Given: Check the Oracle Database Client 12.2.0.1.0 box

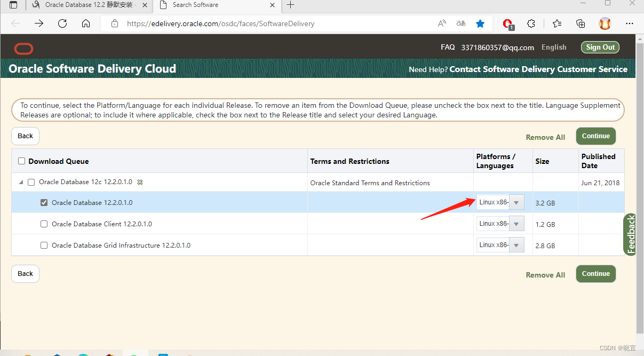Looking at the screenshot, I should pos(44,224).
